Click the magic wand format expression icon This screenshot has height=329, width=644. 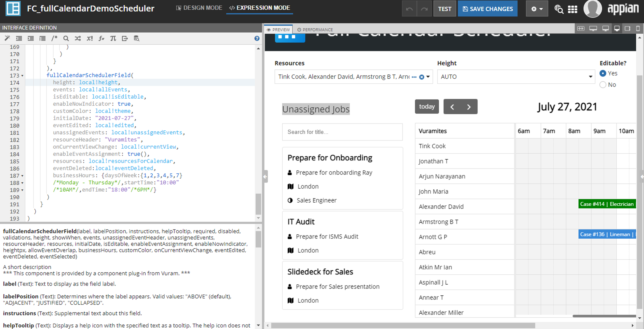pos(7,38)
